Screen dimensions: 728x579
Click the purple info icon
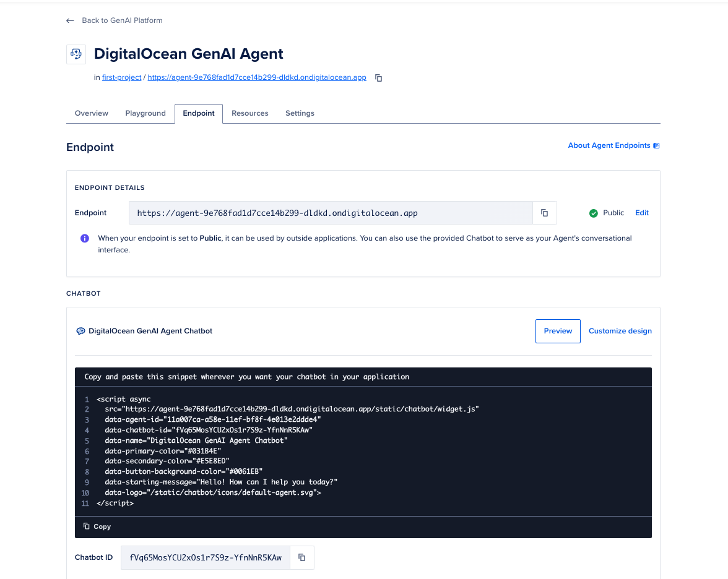(x=85, y=238)
